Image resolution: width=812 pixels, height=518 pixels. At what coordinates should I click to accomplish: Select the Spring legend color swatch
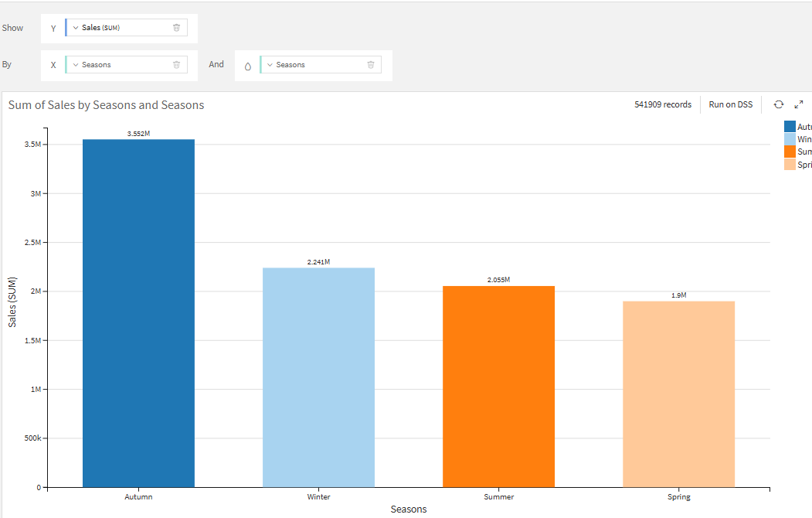[x=790, y=164]
